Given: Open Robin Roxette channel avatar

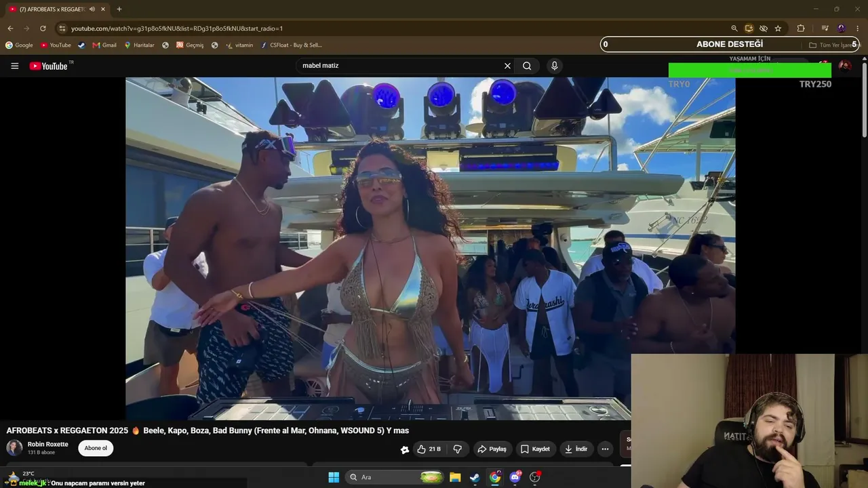Looking at the screenshot, I should [x=14, y=448].
